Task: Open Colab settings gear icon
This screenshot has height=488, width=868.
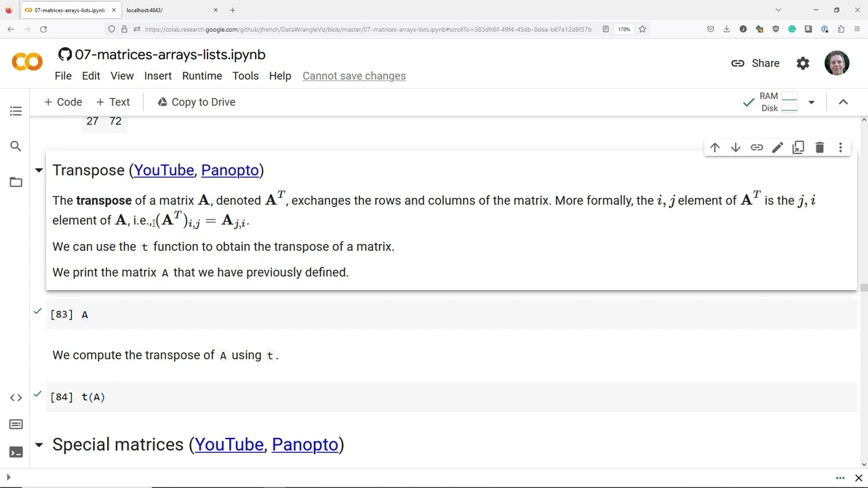Action: [803, 63]
